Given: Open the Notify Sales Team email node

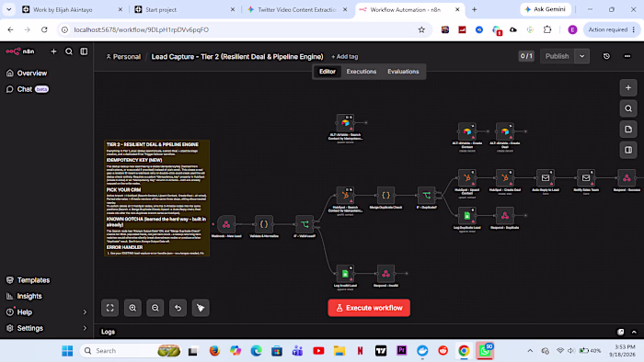Looking at the screenshot, I should [x=586, y=178].
